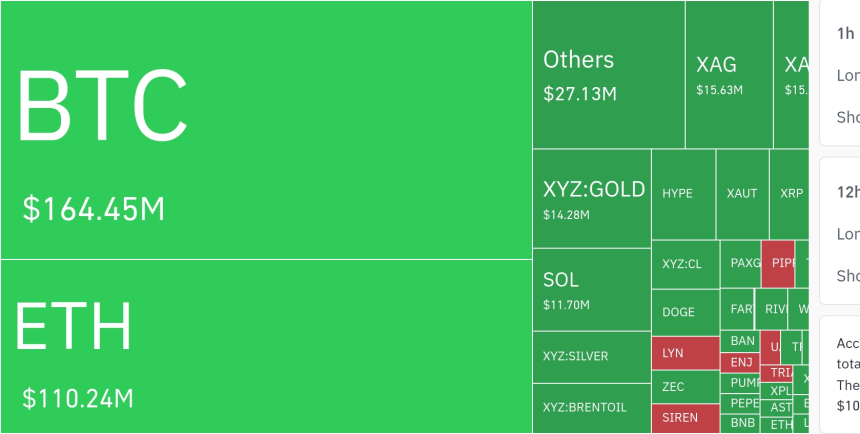Click the red SIREN tile

pyautogui.click(x=685, y=417)
